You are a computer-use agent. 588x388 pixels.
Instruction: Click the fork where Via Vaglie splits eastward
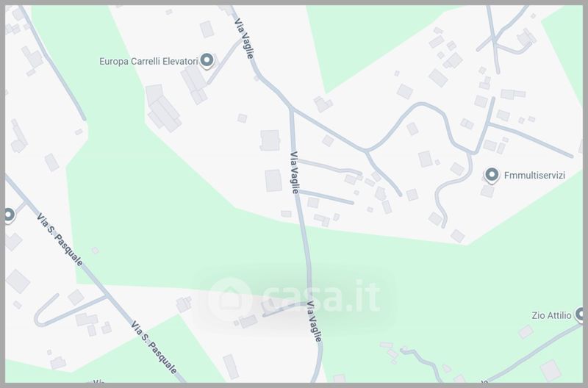(x=291, y=109)
